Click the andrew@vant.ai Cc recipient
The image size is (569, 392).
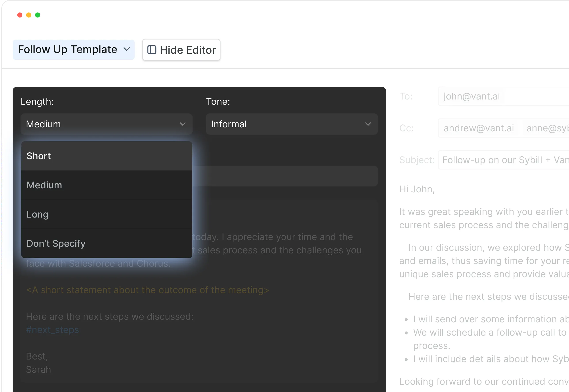[x=479, y=128]
